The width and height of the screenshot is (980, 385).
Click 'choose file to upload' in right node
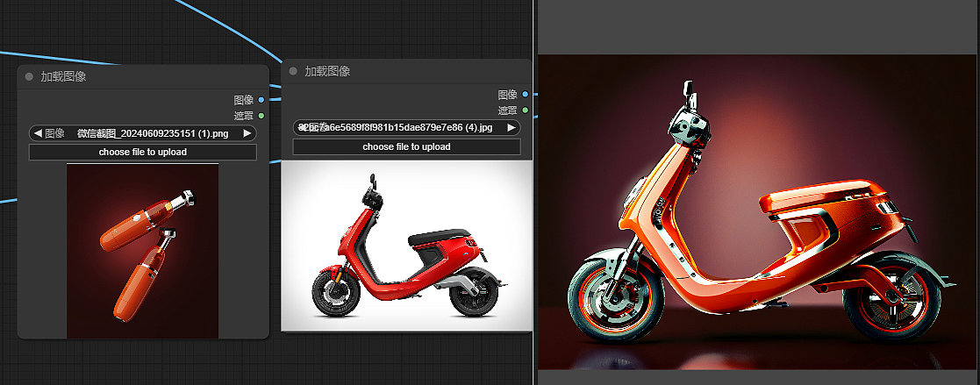406,146
